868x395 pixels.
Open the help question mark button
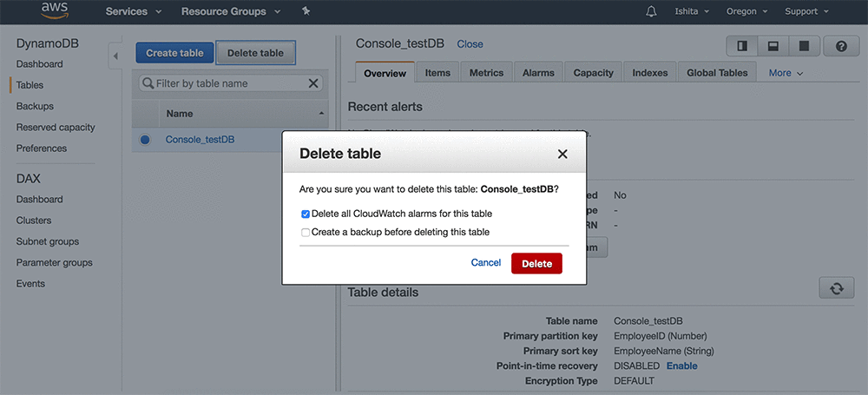(x=841, y=47)
